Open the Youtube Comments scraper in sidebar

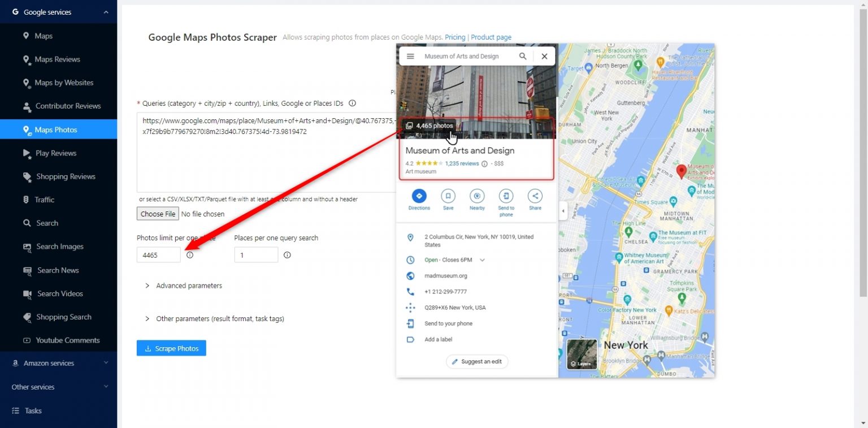coord(68,340)
